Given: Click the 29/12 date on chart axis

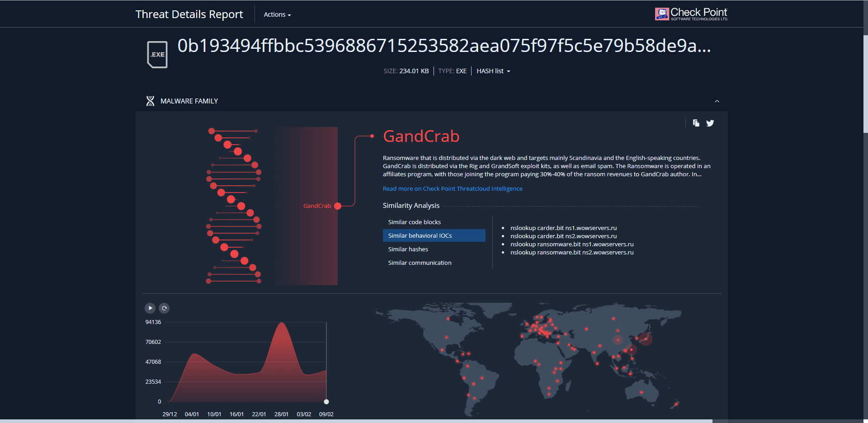Looking at the screenshot, I should (x=170, y=414).
